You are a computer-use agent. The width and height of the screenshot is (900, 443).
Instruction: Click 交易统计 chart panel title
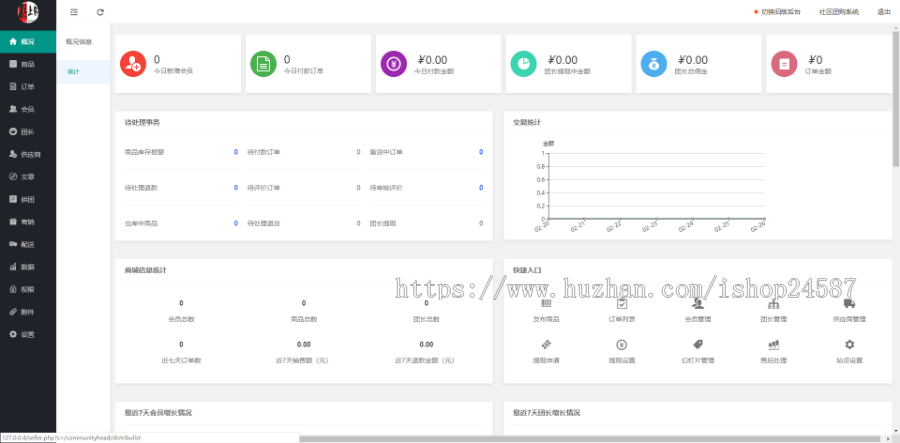(x=526, y=122)
